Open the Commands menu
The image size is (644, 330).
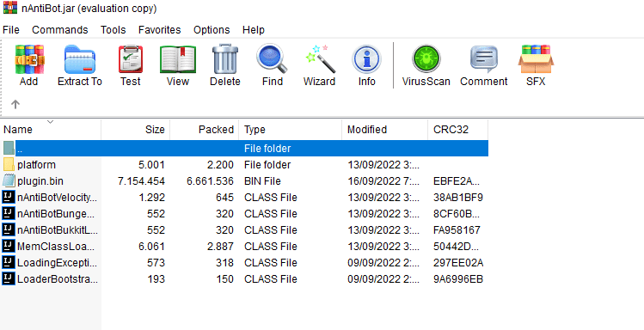point(60,30)
